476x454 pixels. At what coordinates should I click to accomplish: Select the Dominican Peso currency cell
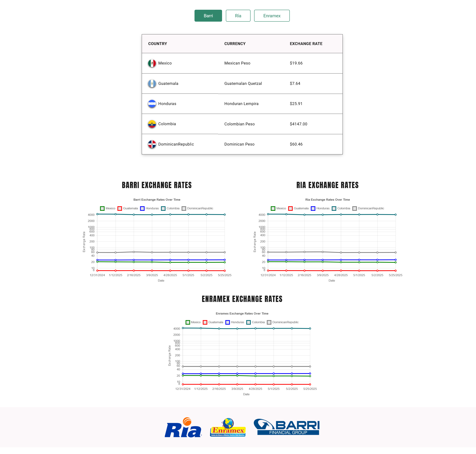pyautogui.click(x=239, y=144)
